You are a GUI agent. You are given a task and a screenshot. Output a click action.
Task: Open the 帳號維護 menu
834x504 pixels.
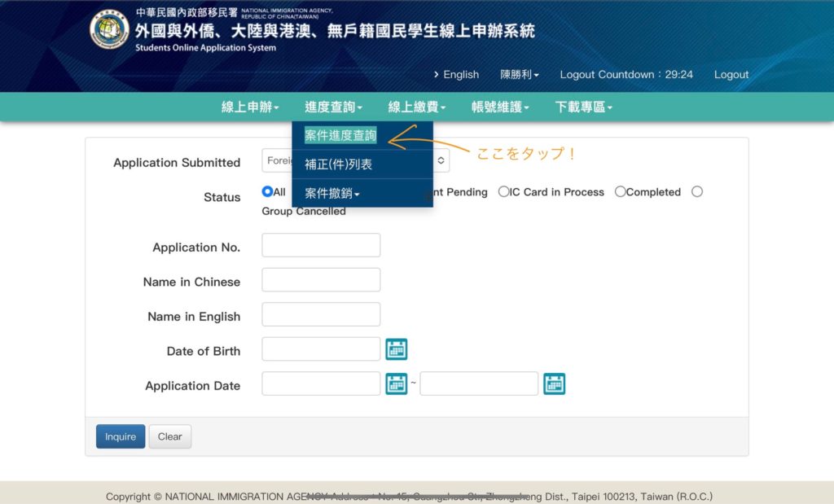pos(499,107)
